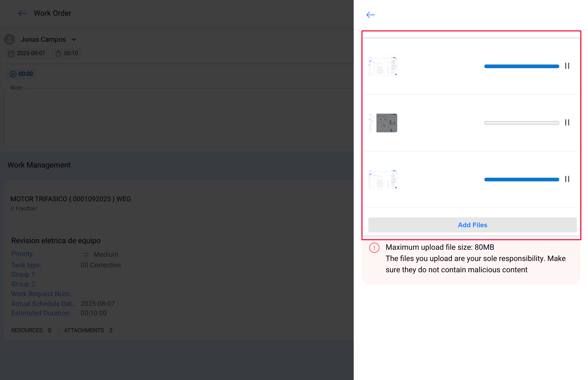Click the second upload's progress bar

[x=522, y=122]
